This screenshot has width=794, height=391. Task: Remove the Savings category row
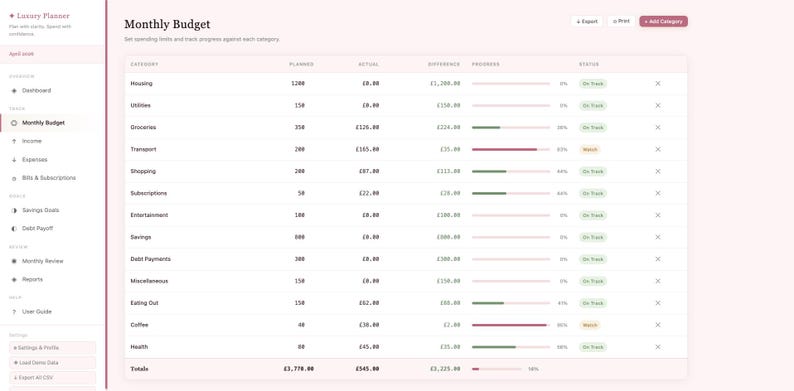pyautogui.click(x=658, y=237)
